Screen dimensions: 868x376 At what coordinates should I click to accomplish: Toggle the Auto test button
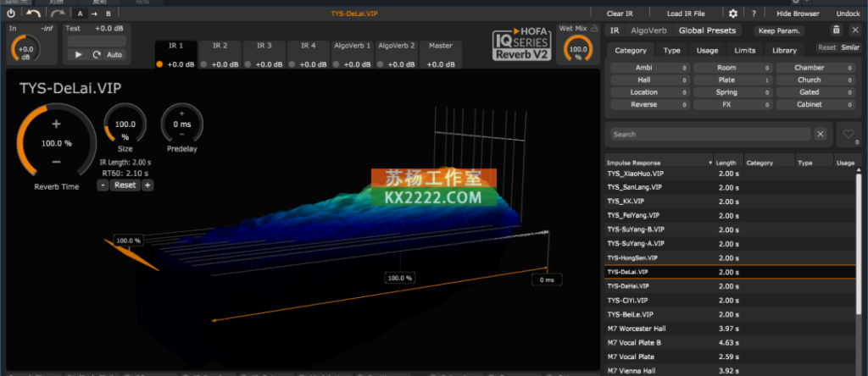(114, 55)
